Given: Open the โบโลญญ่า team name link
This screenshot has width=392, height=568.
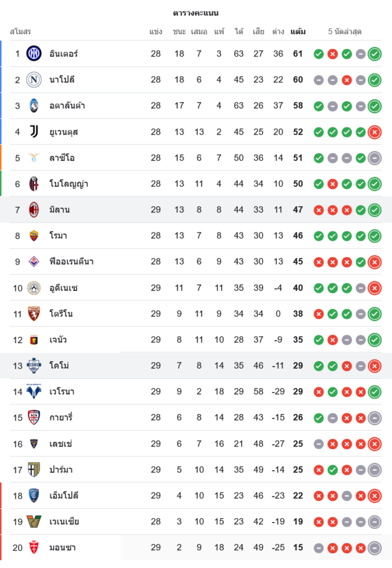Looking at the screenshot, I should [x=69, y=184].
